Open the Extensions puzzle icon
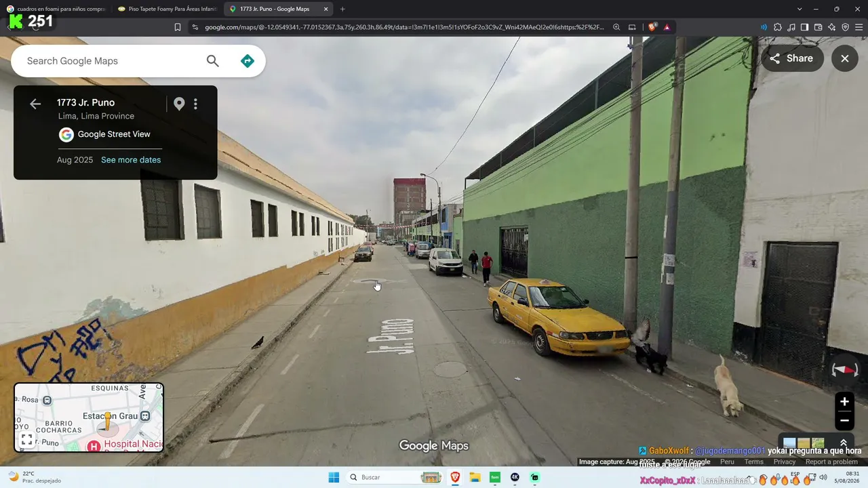 click(x=778, y=27)
